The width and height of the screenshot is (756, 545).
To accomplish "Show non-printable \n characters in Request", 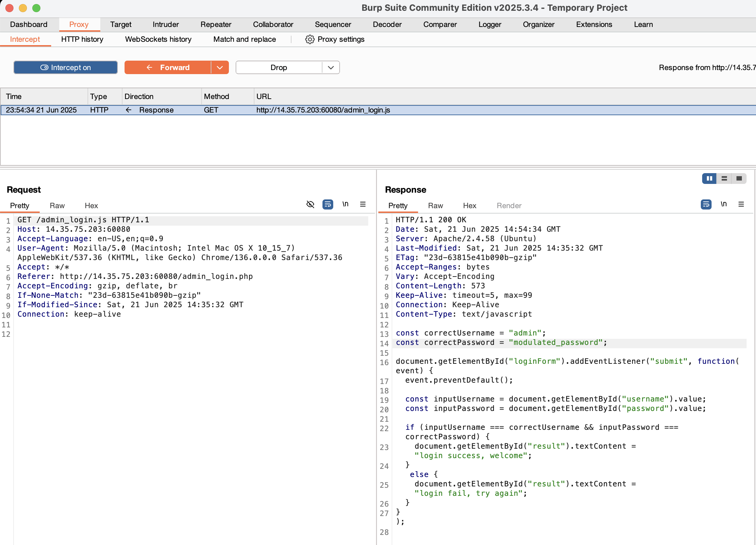I will [x=345, y=204].
